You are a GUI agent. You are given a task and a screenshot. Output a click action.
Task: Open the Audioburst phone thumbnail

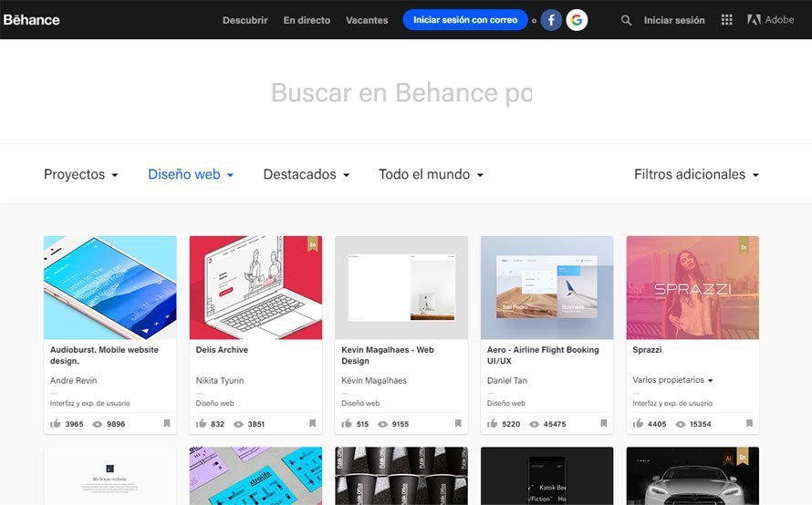[x=110, y=288]
